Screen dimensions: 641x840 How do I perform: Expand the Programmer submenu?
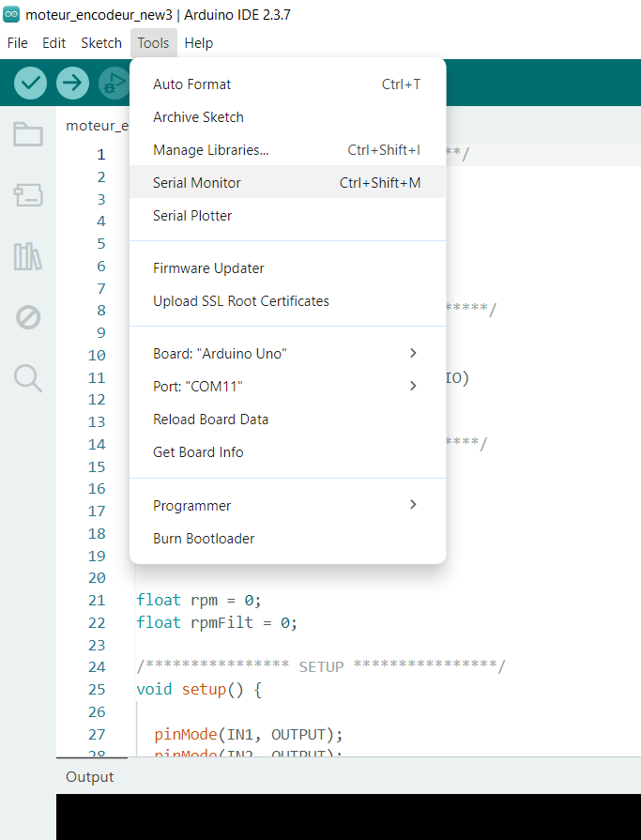[287, 505]
